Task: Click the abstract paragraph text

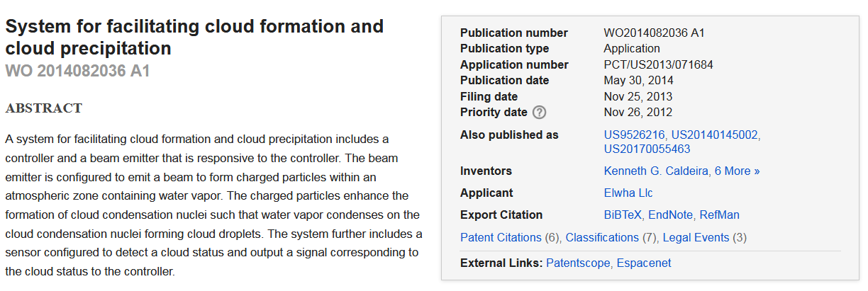Action: [213, 205]
